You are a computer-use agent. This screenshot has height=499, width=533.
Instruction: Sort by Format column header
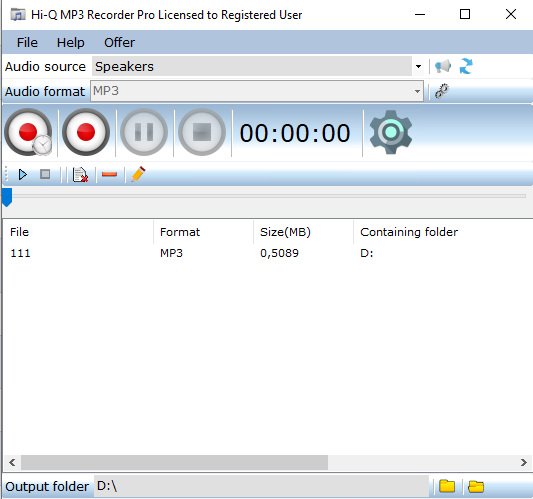tap(203, 232)
